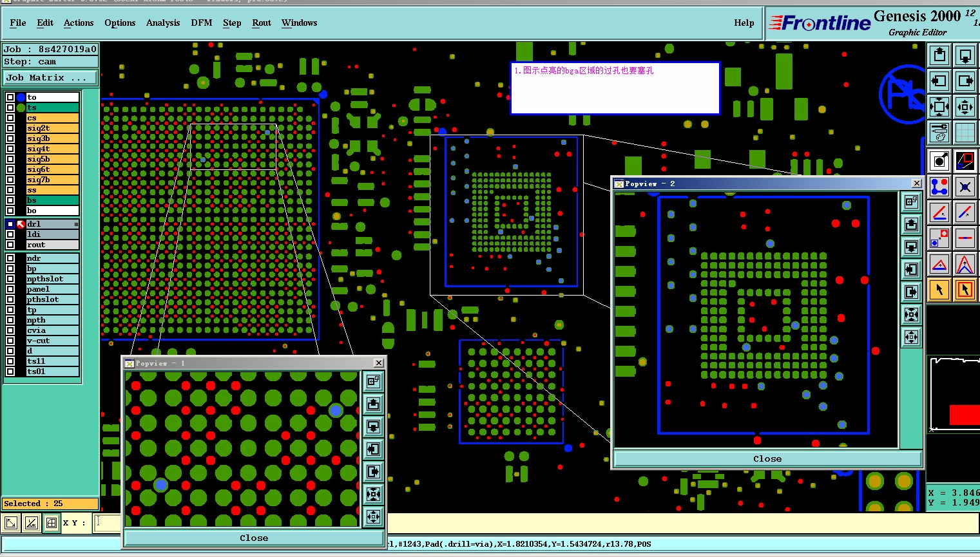The height and width of the screenshot is (557, 980).
Task: Click the zoom in icon in main toolbar
Action: coord(939,106)
